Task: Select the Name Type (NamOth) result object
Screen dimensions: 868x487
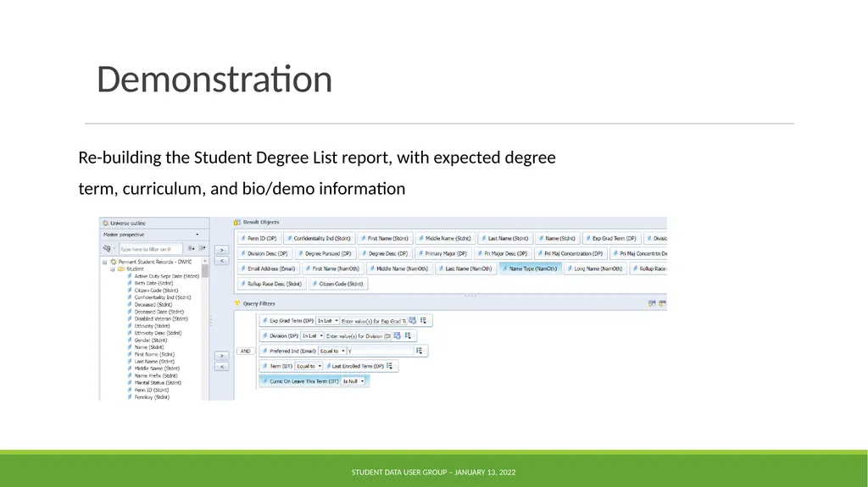Action: point(531,268)
